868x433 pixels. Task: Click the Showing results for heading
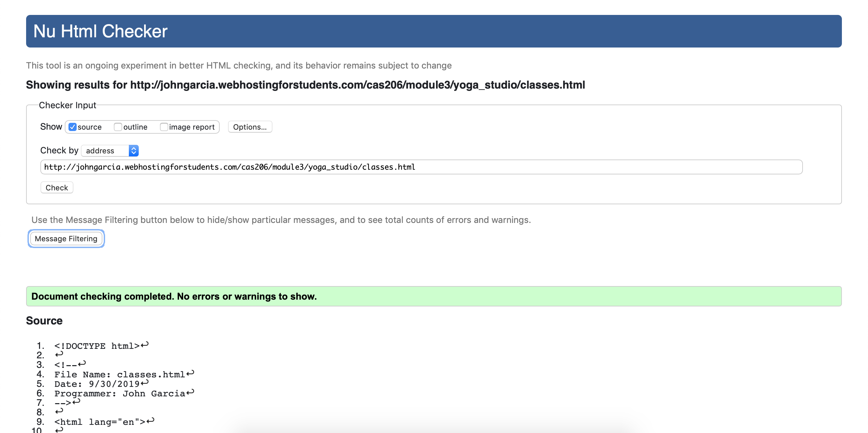pyautogui.click(x=305, y=85)
